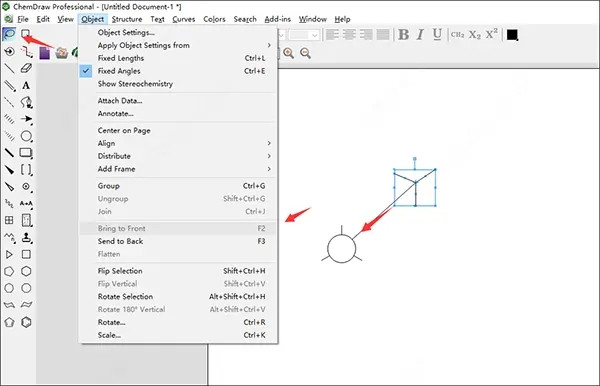Open the Colors menu
The width and height of the screenshot is (600, 386).
(214, 19)
